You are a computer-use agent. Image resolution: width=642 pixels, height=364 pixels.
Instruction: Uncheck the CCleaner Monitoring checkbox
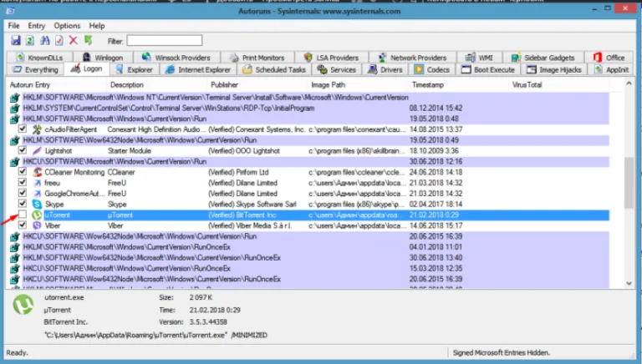pyautogui.click(x=23, y=171)
